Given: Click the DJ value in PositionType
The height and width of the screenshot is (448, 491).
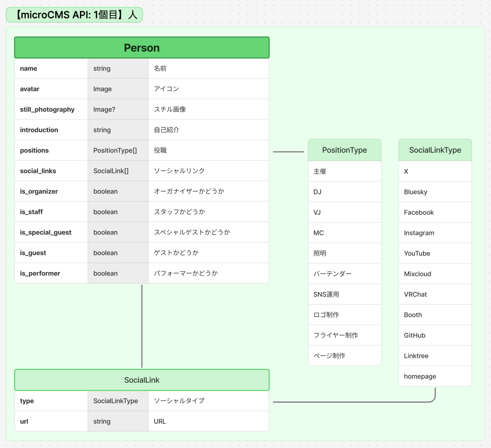Looking at the screenshot, I should click(344, 192).
